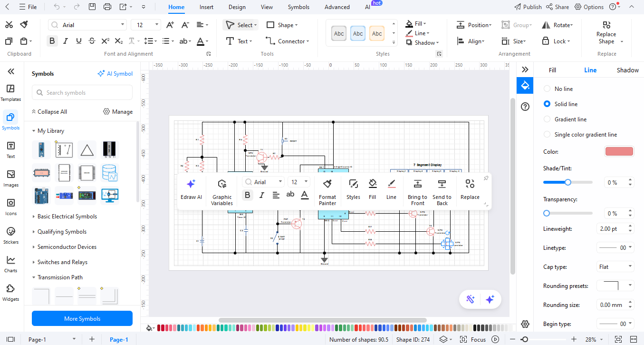Open the Linetype dropdown
Viewport: 644px width, 345px height.
click(x=615, y=247)
